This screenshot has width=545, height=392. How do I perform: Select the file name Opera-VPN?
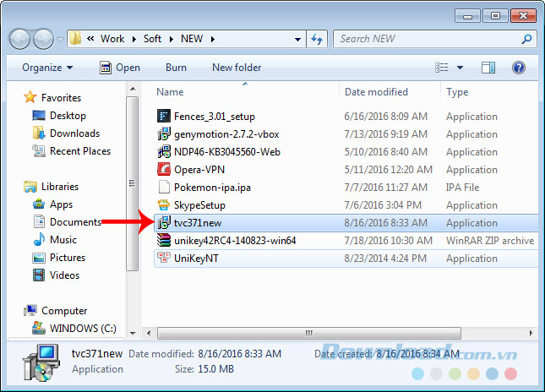click(199, 169)
